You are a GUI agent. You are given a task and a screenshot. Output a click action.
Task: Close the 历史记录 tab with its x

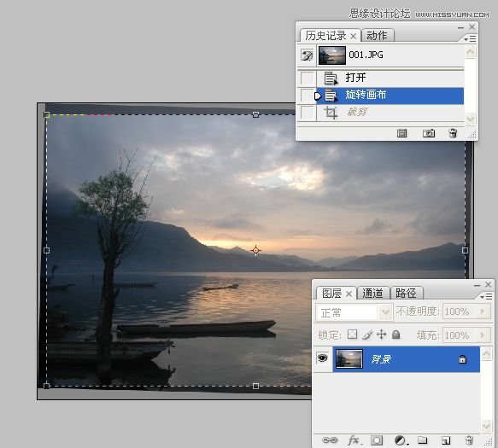pyautogui.click(x=353, y=37)
